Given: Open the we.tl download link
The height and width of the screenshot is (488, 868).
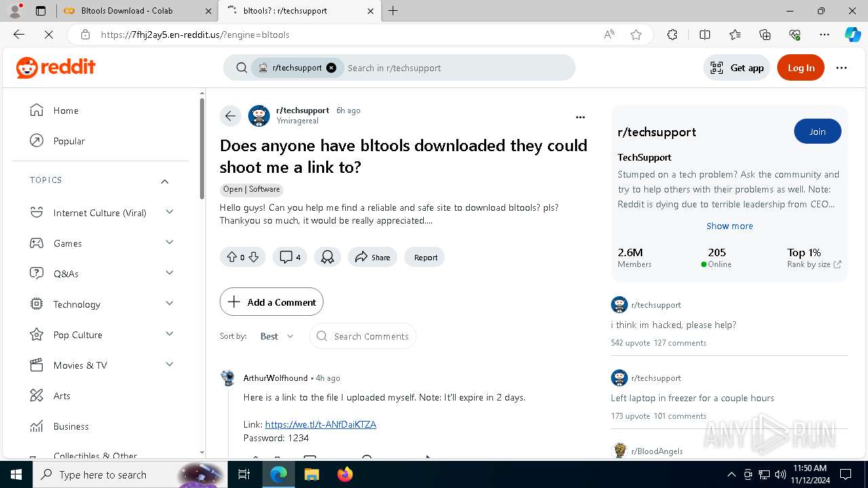Looking at the screenshot, I should point(321,424).
